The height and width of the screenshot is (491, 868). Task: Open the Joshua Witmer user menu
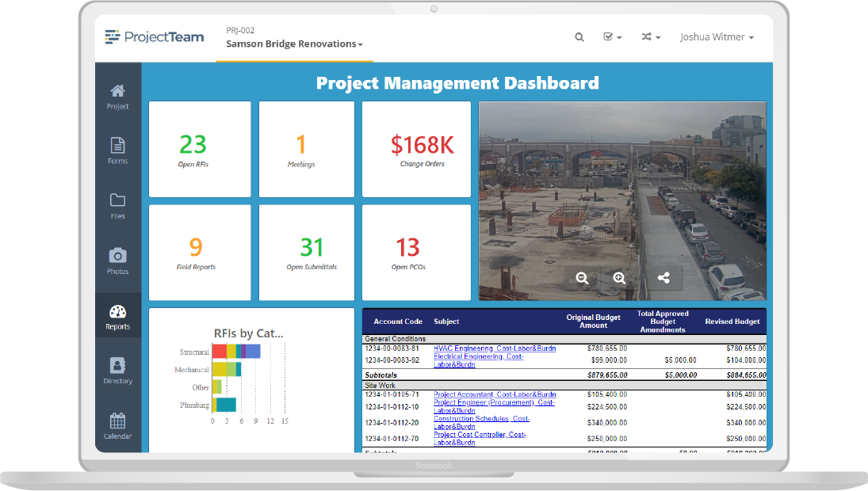tap(717, 37)
